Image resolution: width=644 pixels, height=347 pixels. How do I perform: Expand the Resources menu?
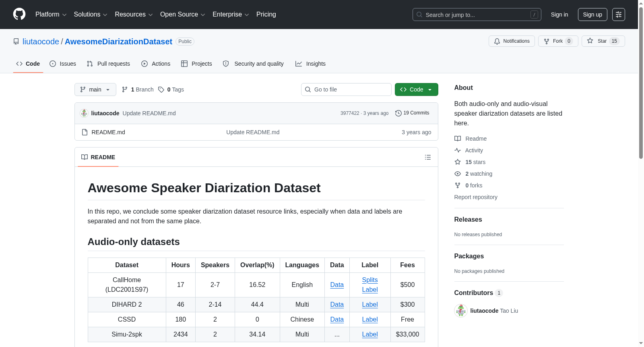(134, 15)
